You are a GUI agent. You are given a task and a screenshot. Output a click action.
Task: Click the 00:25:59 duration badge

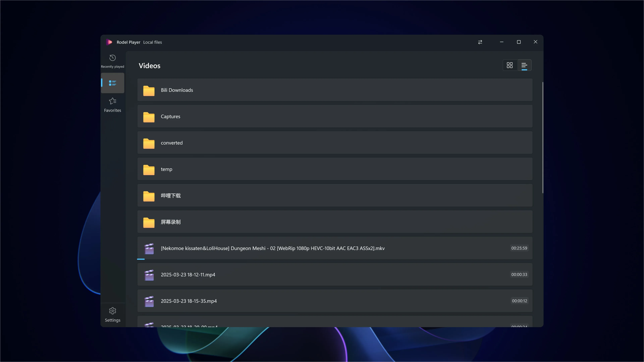point(519,248)
